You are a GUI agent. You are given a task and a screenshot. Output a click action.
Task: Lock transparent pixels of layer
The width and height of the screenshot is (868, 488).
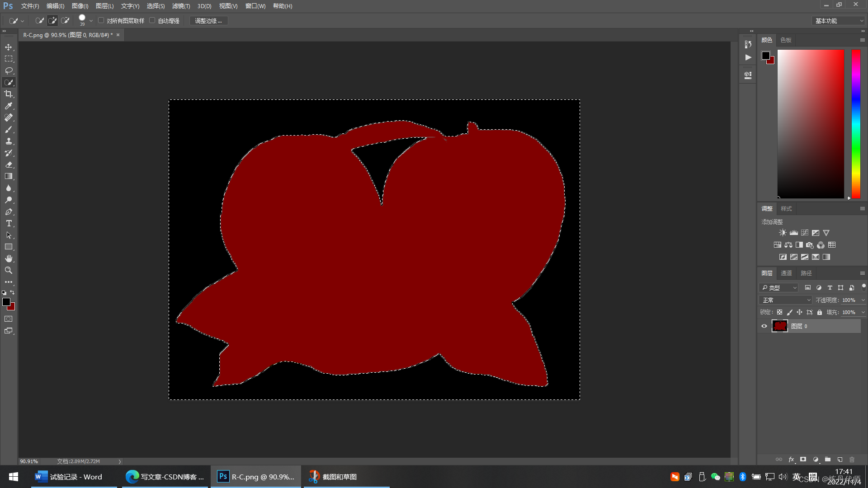780,312
